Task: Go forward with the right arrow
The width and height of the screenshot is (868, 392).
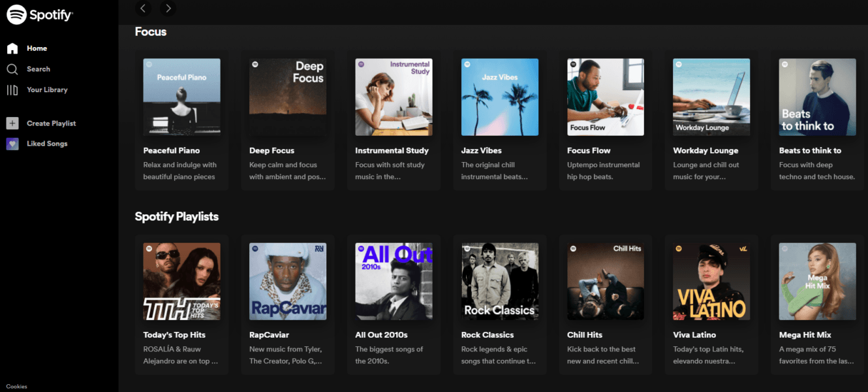Action: [x=168, y=8]
